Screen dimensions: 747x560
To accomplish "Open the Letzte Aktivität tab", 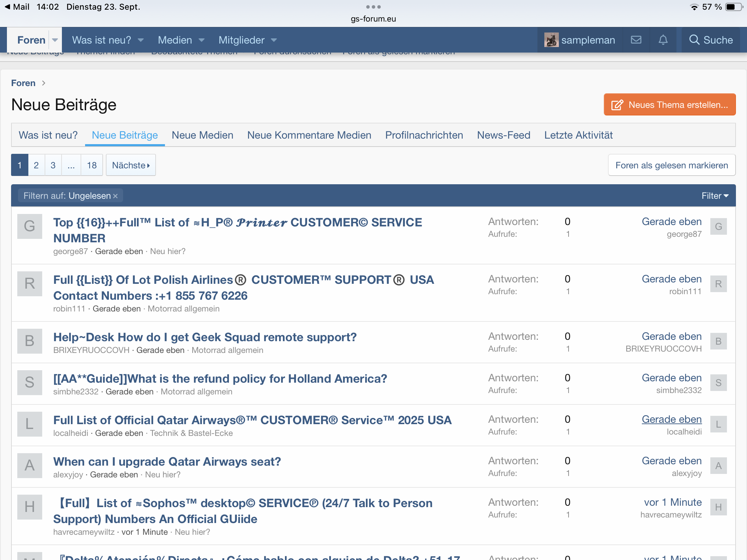I will 578,135.
